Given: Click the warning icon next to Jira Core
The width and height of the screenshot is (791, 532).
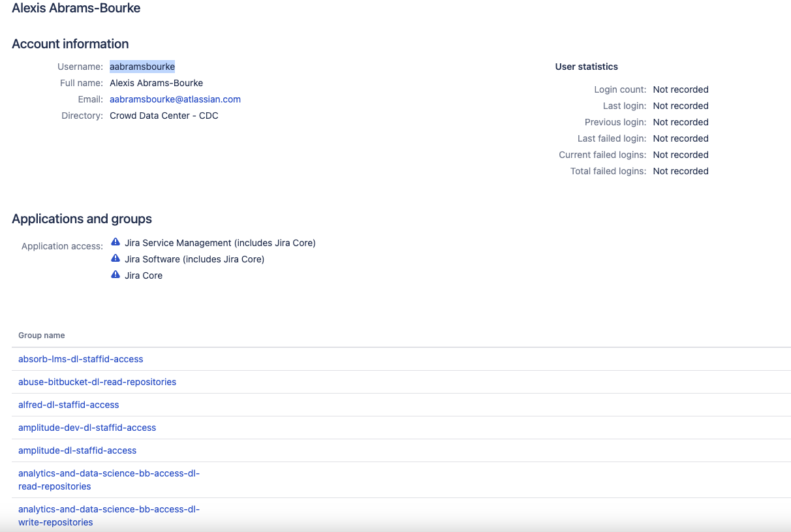Looking at the screenshot, I should click(x=116, y=275).
